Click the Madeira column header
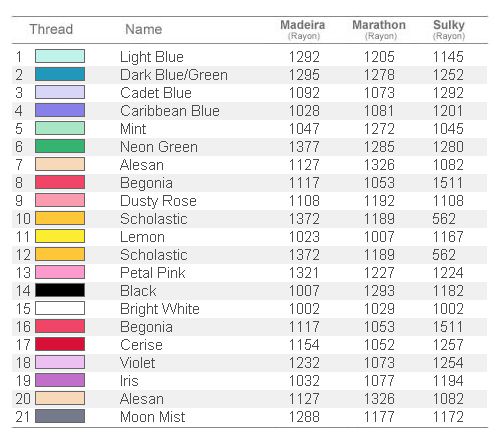Image resolution: width=500 pixels, height=438 pixels. click(x=303, y=29)
